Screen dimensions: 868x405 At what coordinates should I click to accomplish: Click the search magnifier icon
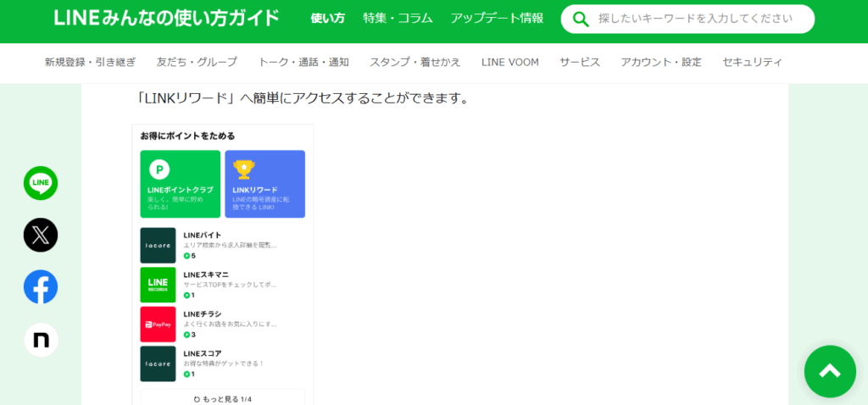(x=581, y=19)
